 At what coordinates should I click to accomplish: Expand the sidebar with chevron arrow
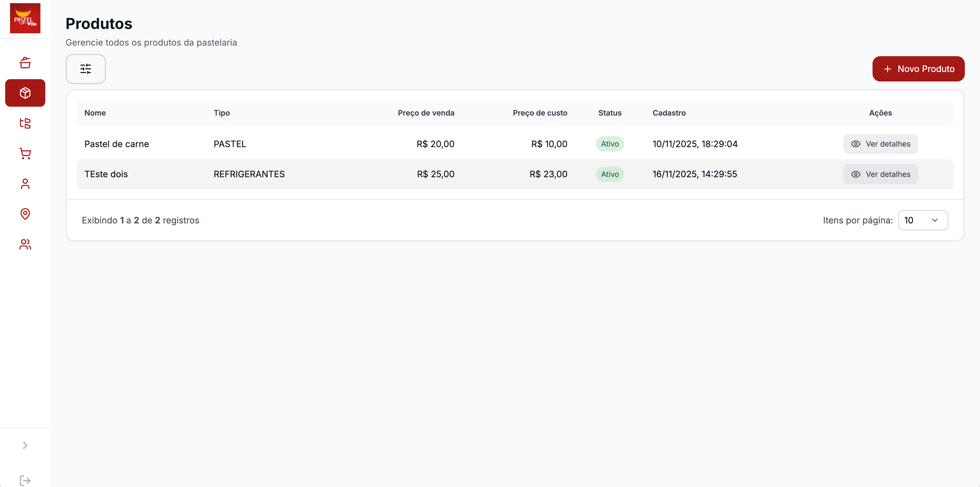coord(25,445)
